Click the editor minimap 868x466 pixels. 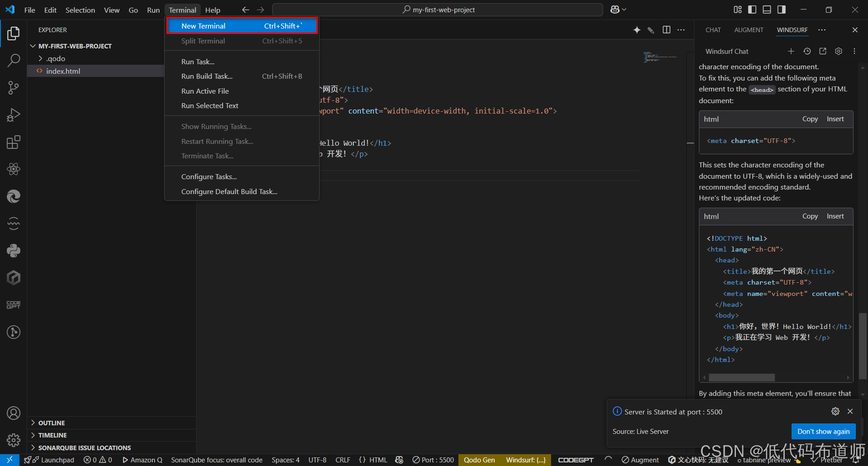pyautogui.click(x=660, y=57)
